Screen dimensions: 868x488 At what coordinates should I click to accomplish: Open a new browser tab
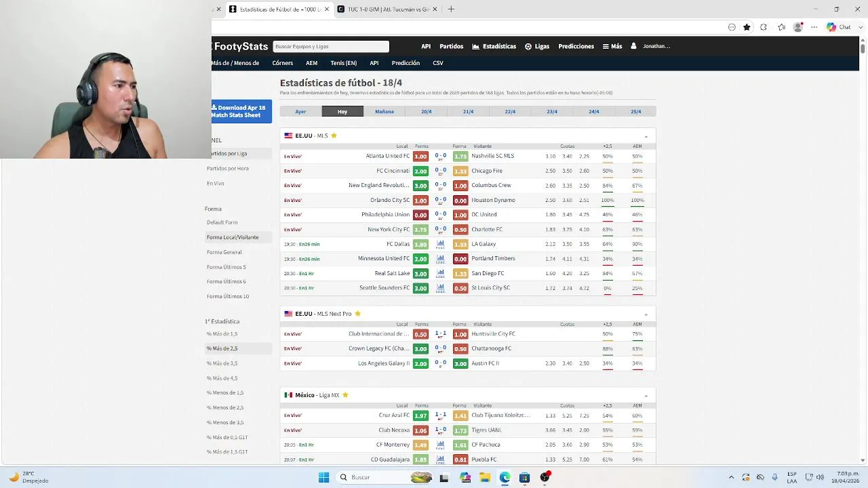point(451,9)
